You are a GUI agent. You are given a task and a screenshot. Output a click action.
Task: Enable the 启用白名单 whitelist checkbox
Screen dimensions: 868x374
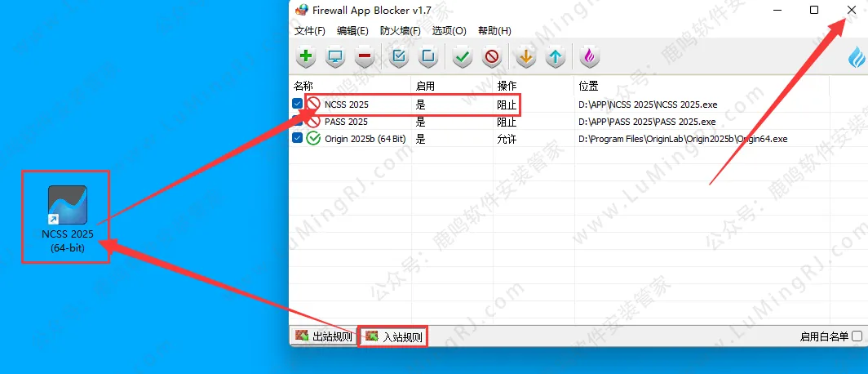click(x=857, y=336)
